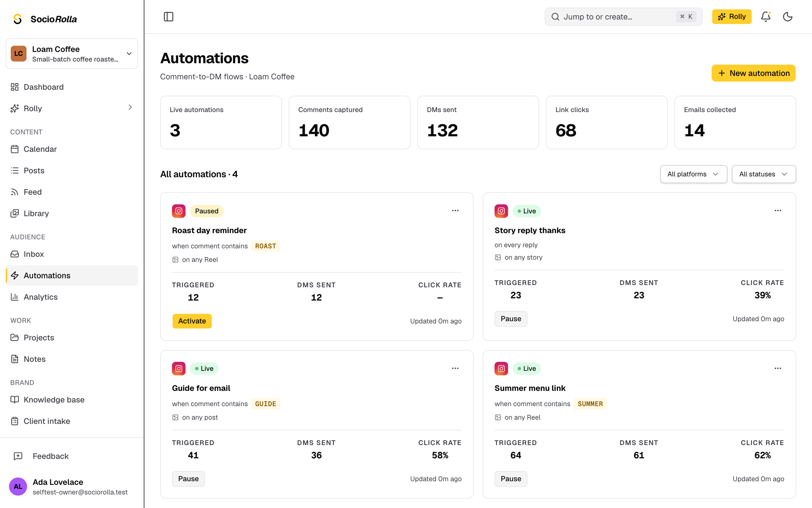Open the Rolly assistant button in header

pyautogui.click(x=731, y=16)
